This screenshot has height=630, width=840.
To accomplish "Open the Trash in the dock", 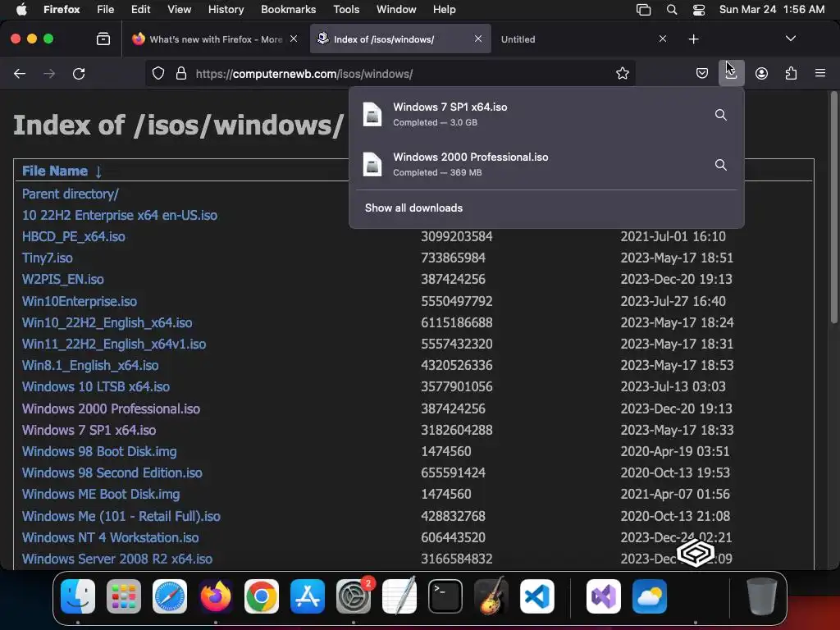I will [761, 596].
